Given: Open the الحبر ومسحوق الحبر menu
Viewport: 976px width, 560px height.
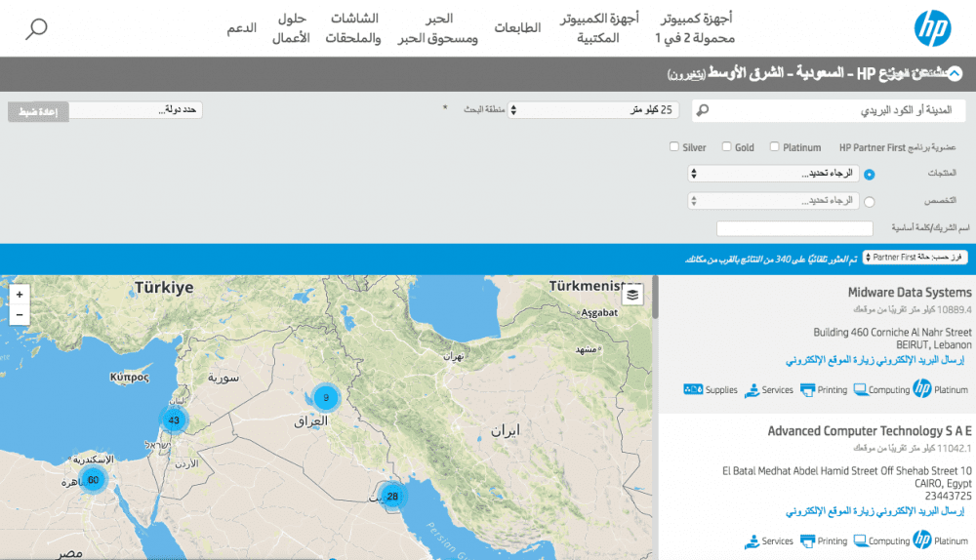Looking at the screenshot, I should (437, 28).
